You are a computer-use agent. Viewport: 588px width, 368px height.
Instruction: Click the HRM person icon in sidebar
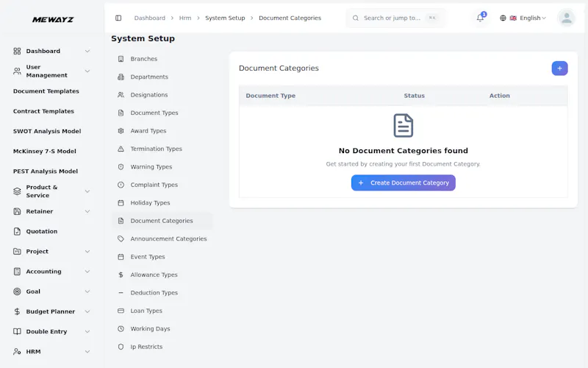click(x=17, y=352)
